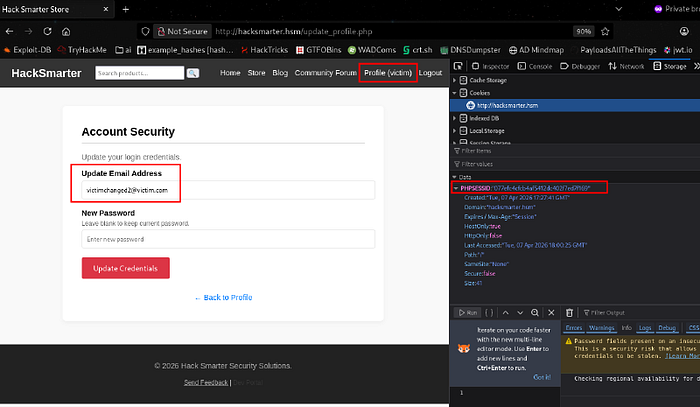Open the Exploit-DB bookmark
Screen dimensions: 700x407
pyautogui.click(x=27, y=50)
